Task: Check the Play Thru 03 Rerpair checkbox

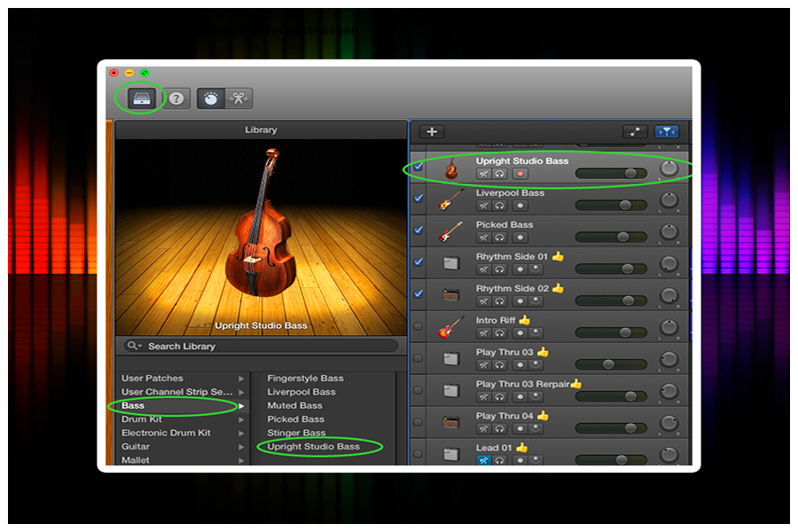Action: (419, 390)
